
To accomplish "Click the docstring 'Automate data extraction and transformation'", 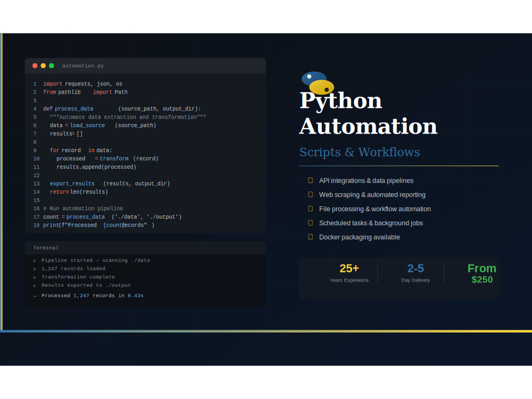I will [128, 117].
